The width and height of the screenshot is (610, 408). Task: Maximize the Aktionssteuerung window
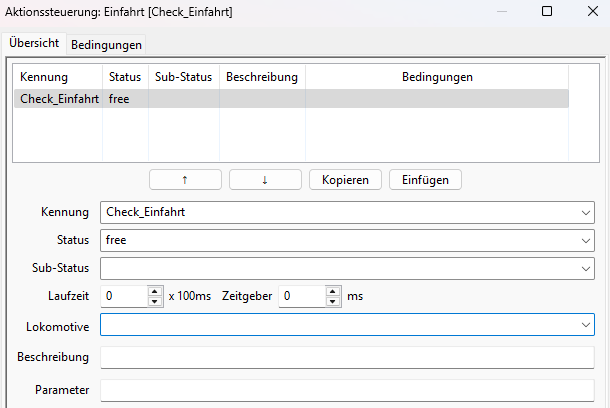pyautogui.click(x=546, y=12)
